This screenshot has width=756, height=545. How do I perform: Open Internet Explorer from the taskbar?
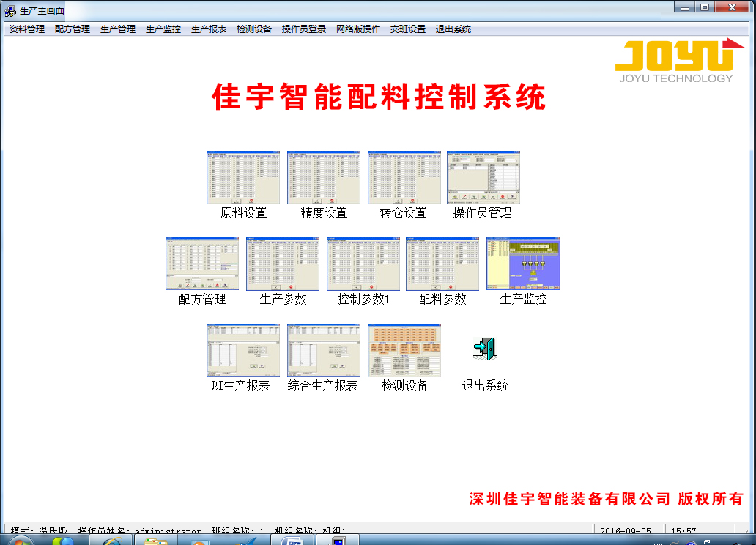(x=111, y=541)
